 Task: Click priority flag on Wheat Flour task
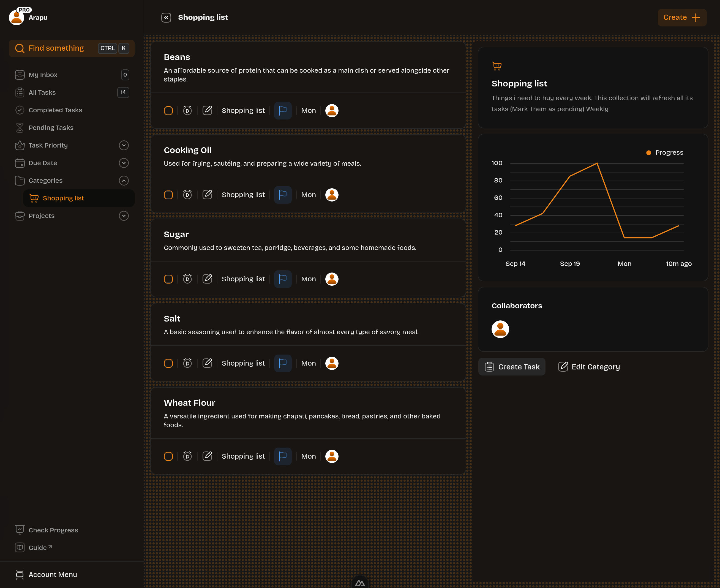coord(283,456)
